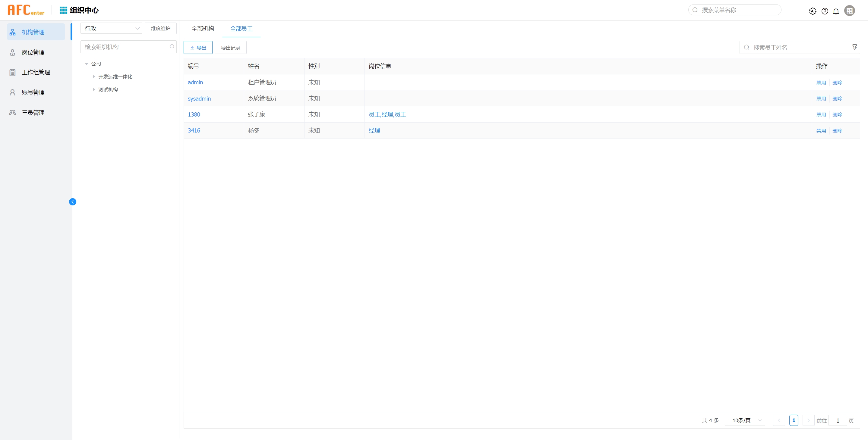
Task: Click the AI assistant icon in header
Action: 813,11
